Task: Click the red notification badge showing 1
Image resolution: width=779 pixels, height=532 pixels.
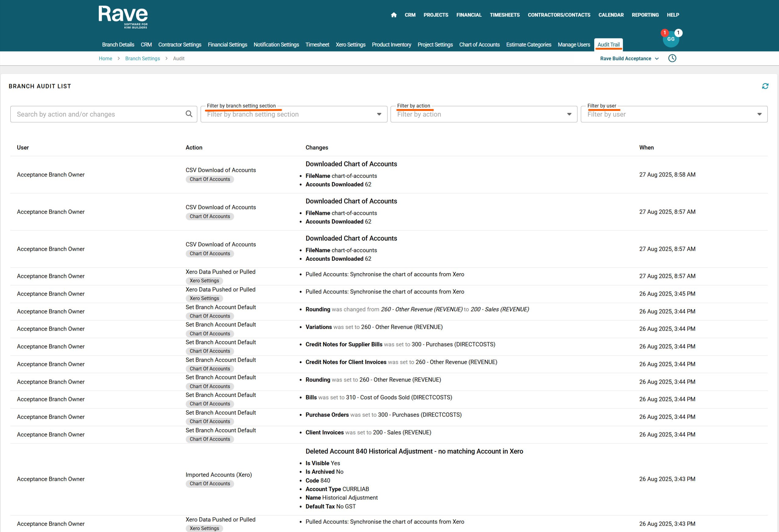Action: click(x=664, y=33)
